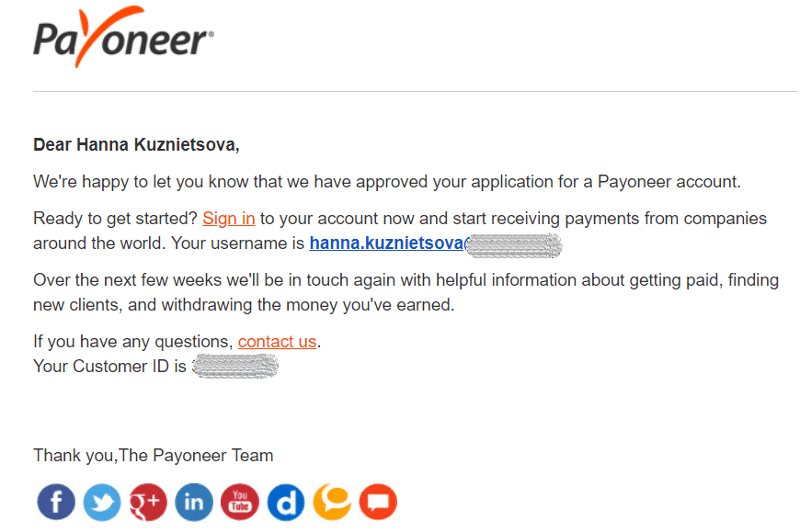Click the 'Your Customer ID is' text

tap(110, 366)
